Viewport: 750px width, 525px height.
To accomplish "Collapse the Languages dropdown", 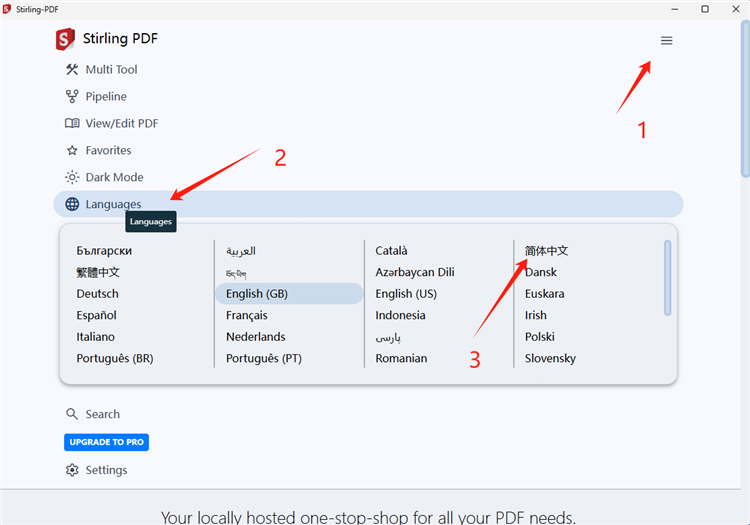I will (x=368, y=204).
